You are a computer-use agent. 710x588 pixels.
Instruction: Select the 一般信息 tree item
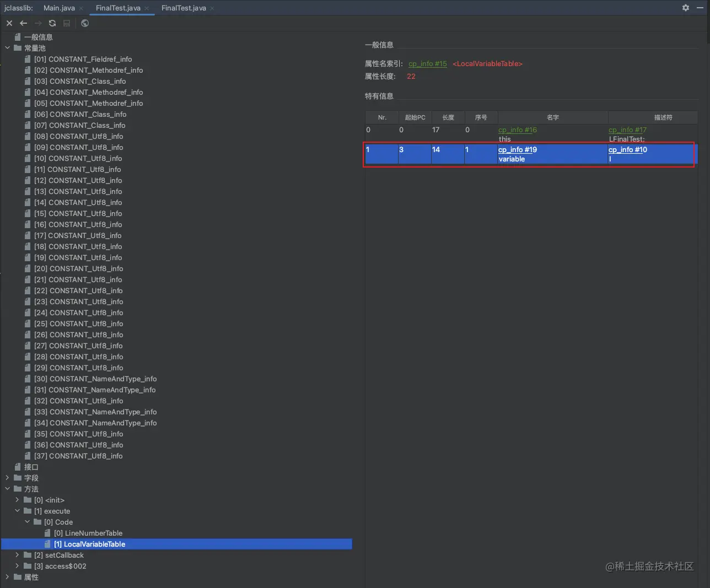(x=38, y=37)
